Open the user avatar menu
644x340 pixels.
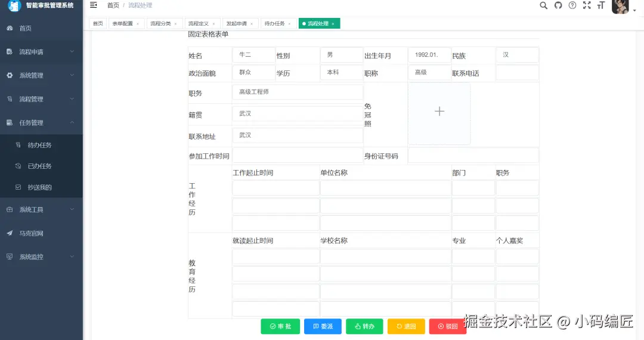tap(620, 6)
